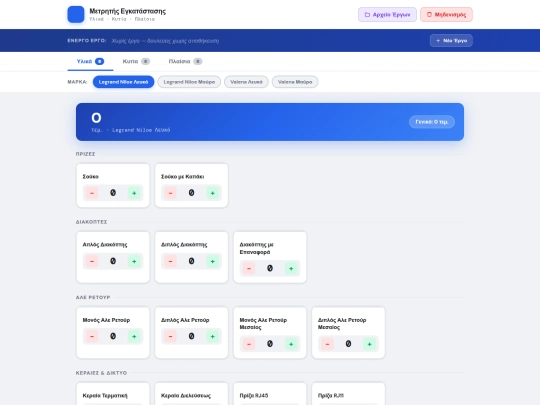
Task: Click the Απλός Διακόπτης quantity value
Action: coord(113,261)
